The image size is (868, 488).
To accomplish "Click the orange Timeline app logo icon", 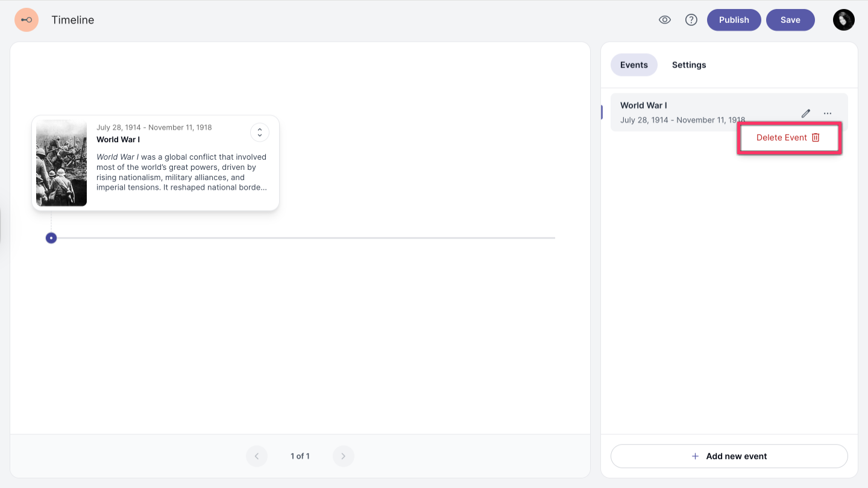I will point(27,20).
